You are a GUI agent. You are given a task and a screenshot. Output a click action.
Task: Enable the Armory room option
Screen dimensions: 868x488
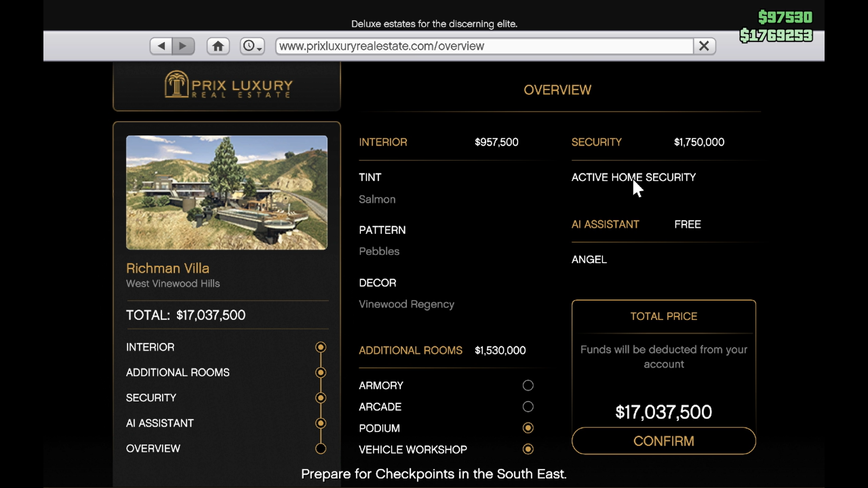[528, 385]
